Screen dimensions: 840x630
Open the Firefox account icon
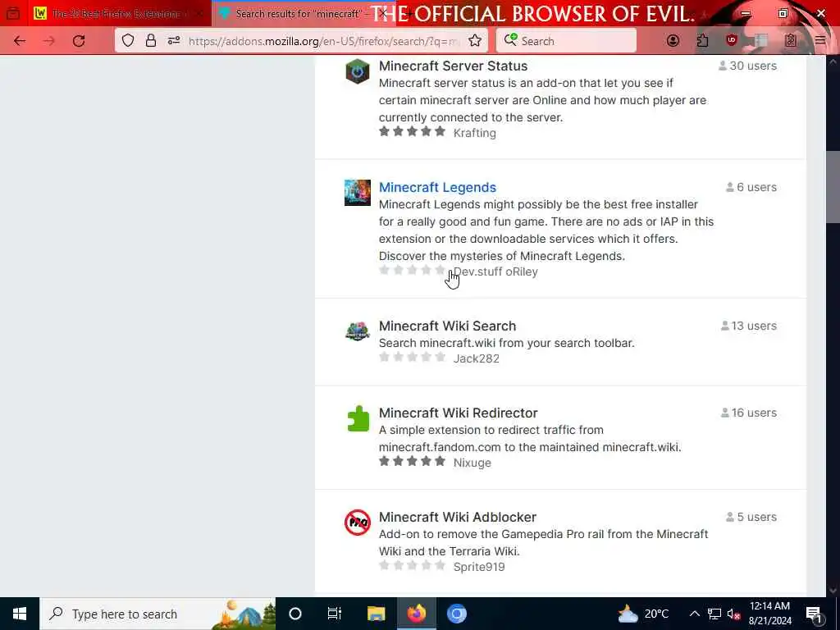tap(673, 41)
